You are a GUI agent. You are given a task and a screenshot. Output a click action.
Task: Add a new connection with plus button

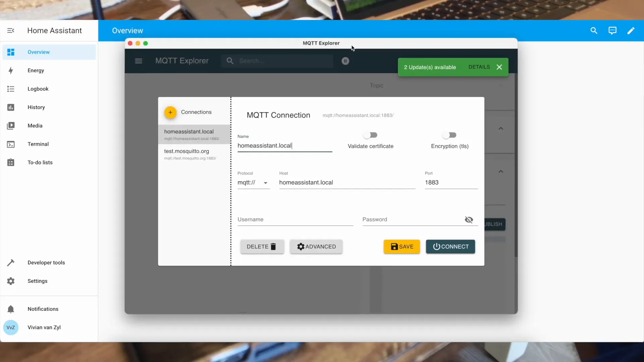pos(170,112)
